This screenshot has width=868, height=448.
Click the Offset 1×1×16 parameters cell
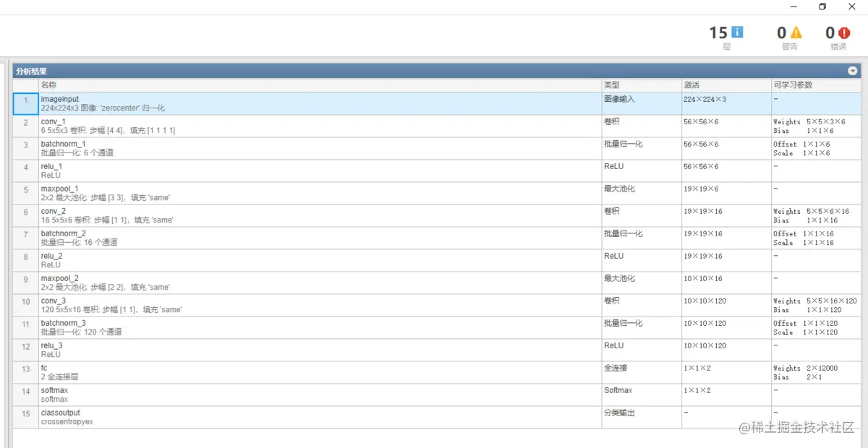(x=816, y=238)
